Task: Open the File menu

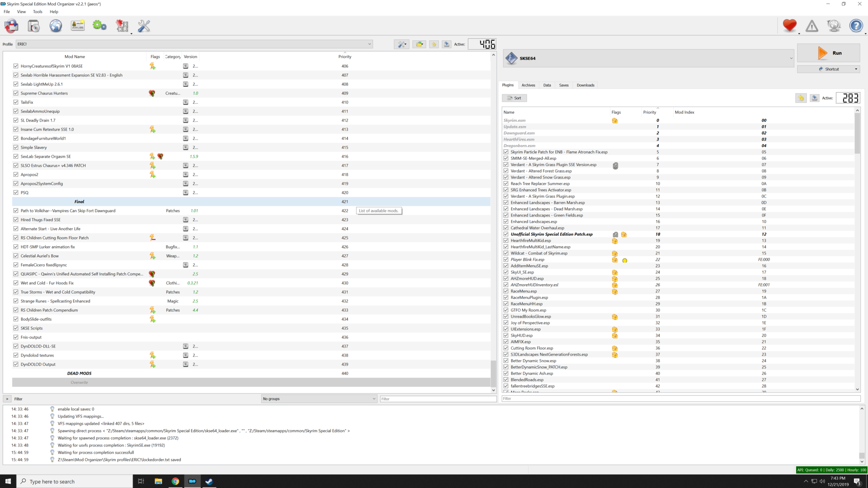Action: point(7,12)
